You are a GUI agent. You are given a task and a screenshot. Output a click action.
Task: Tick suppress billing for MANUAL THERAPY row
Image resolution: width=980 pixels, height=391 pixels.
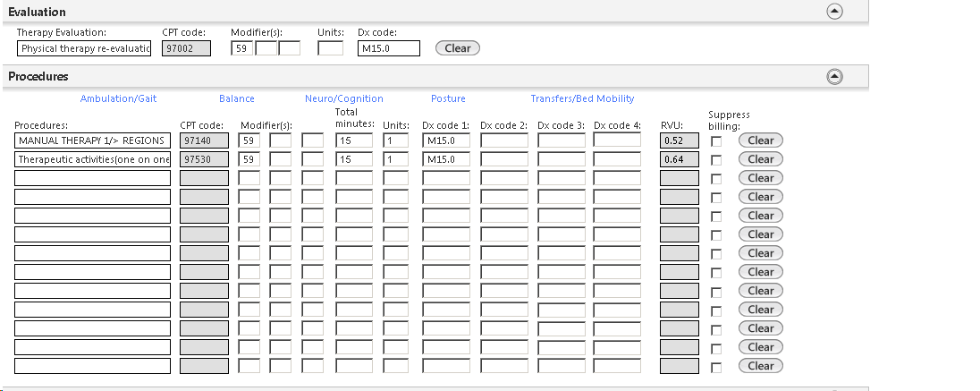[x=716, y=141]
